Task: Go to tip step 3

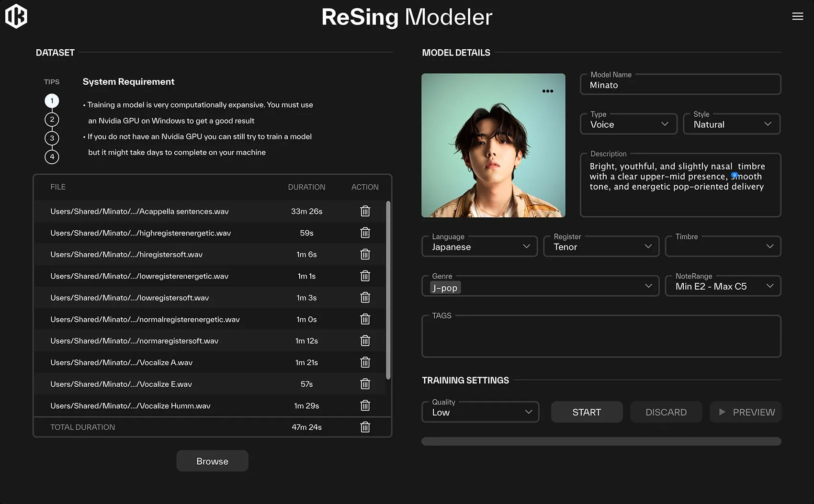Action: pos(52,138)
